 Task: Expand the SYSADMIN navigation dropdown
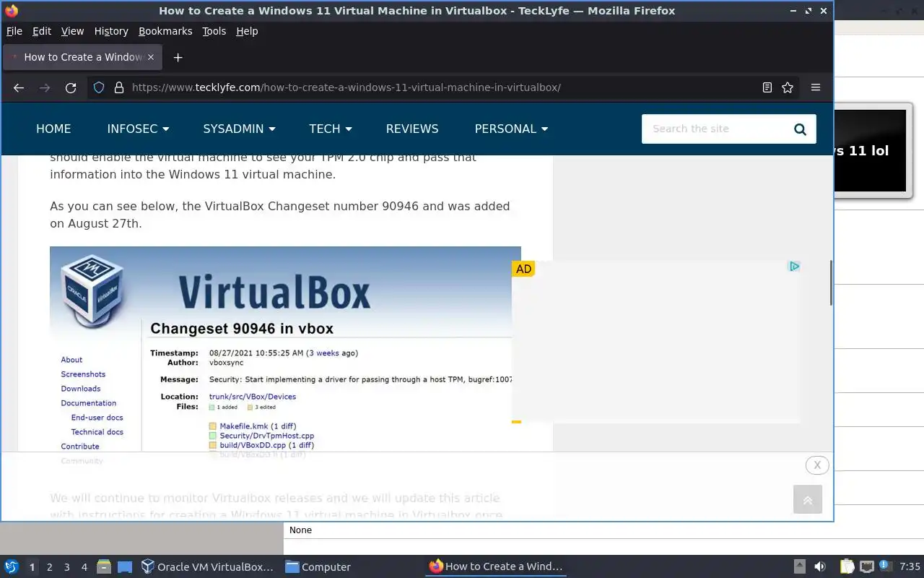(x=239, y=129)
